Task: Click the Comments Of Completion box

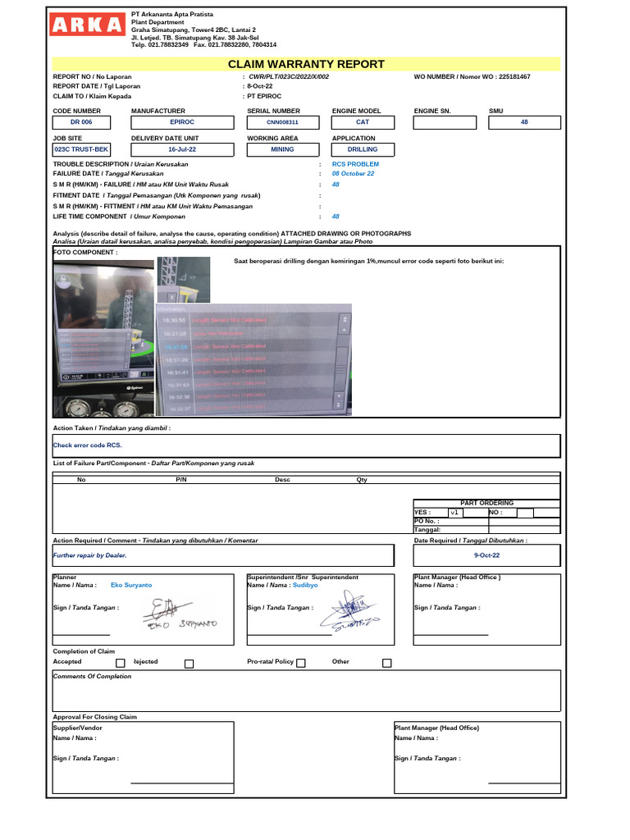Action: 307,691
